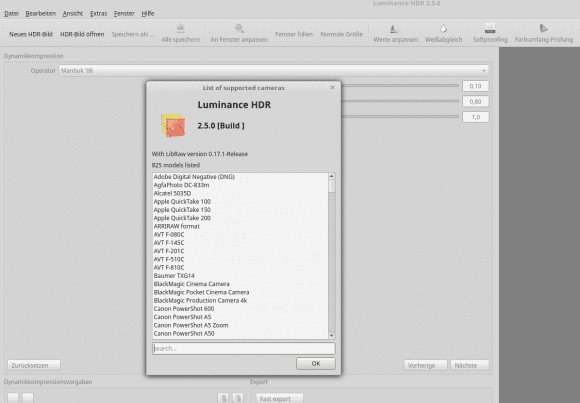Click the slider next to value 1,0
Screen dimensions: 580x403
tap(400, 117)
